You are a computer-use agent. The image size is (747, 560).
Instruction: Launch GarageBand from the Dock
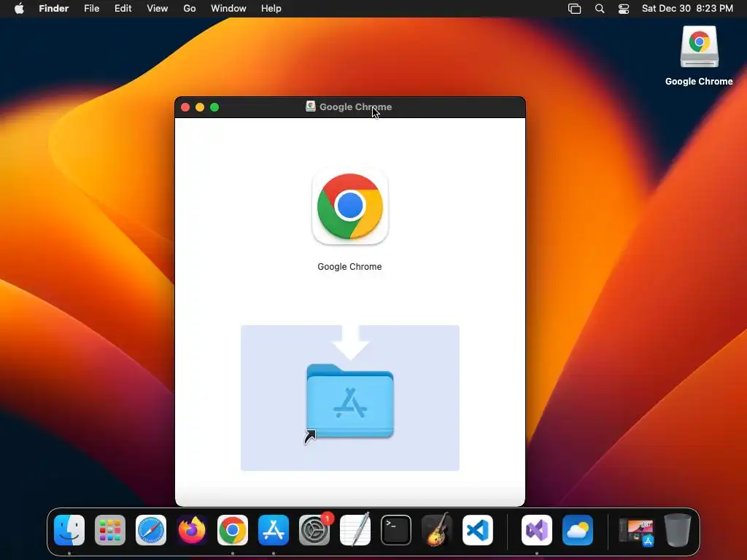click(437, 530)
